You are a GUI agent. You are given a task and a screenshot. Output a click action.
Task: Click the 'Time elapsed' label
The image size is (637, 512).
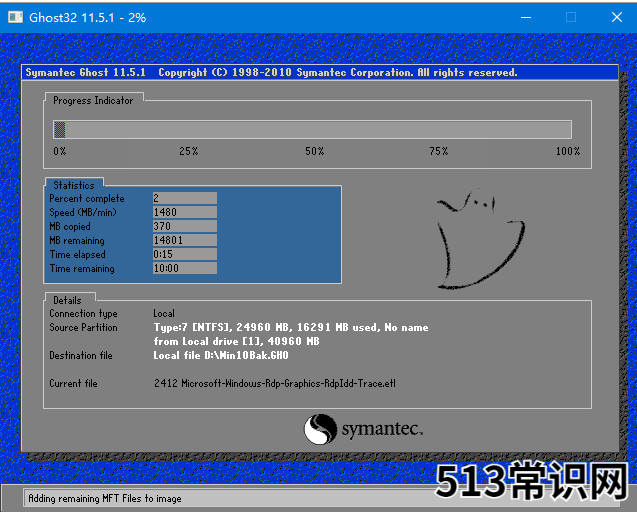tap(78, 255)
